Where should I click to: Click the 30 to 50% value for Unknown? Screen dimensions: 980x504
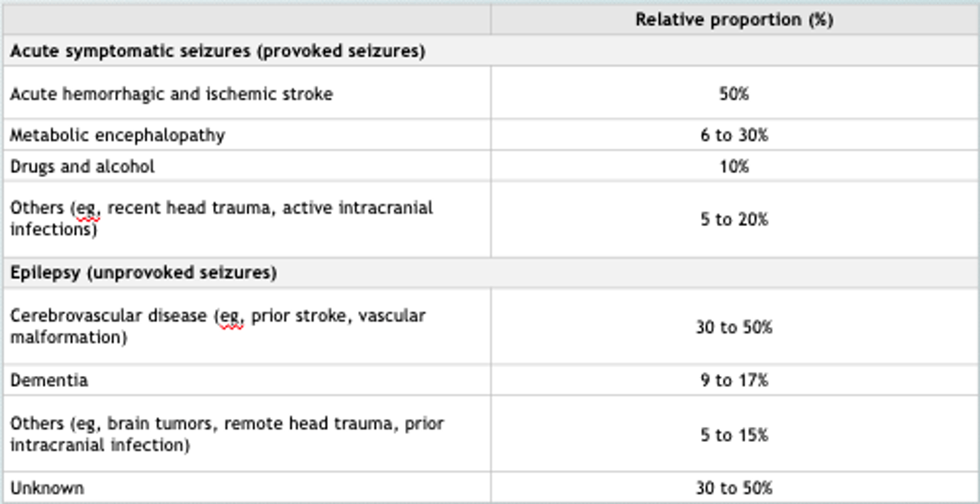coord(734,488)
